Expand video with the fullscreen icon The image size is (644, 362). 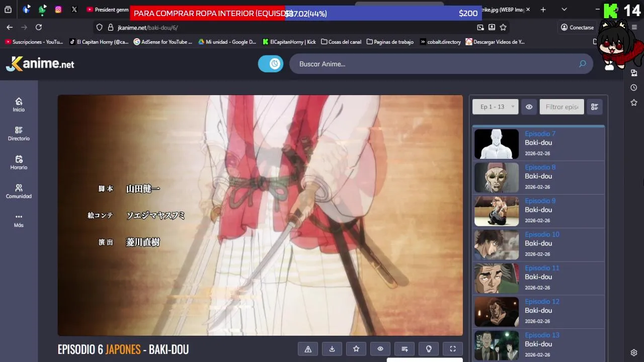(453, 349)
